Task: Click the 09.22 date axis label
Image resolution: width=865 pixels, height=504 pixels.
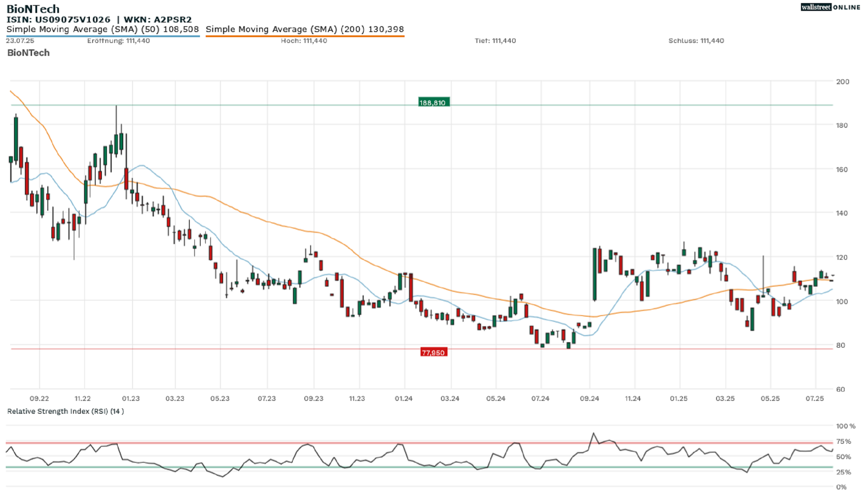Action: (39, 398)
